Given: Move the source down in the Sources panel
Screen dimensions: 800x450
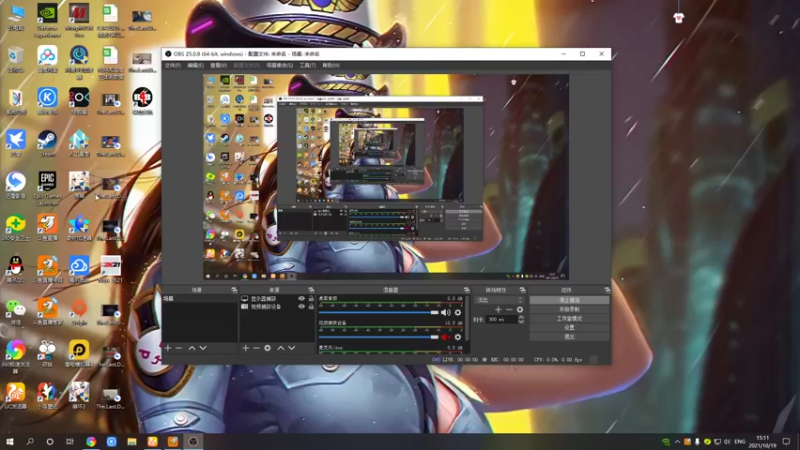Looking at the screenshot, I should (292, 348).
